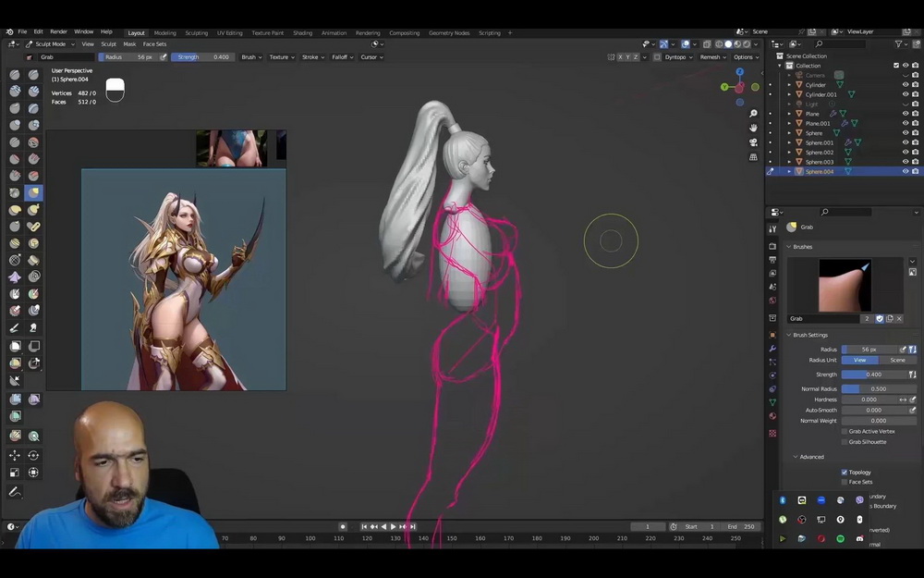Open the File menu
924x578 pixels.
[x=22, y=31]
